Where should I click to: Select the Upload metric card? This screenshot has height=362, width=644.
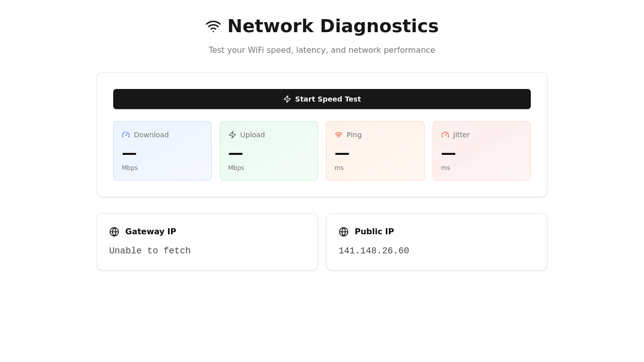269,150
